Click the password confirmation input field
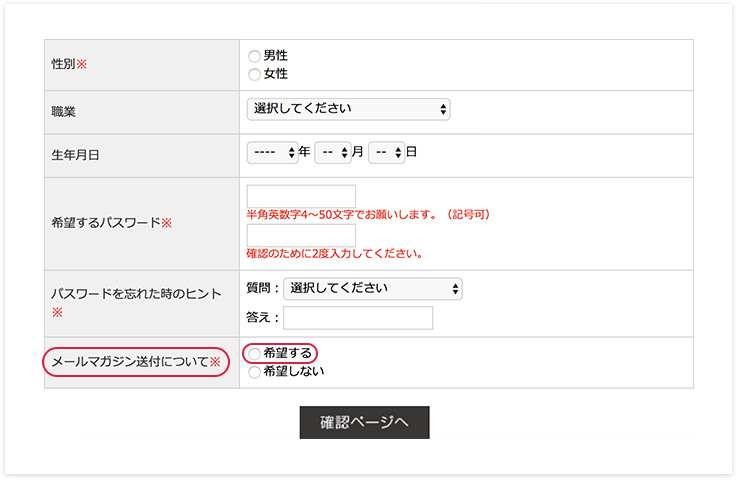737x480 pixels. coord(301,235)
